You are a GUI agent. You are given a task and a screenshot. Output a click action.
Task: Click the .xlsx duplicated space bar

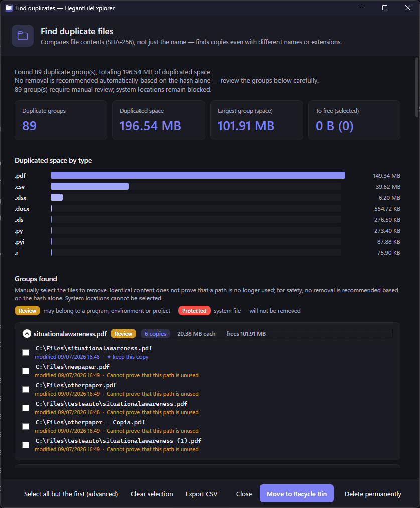coord(57,197)
